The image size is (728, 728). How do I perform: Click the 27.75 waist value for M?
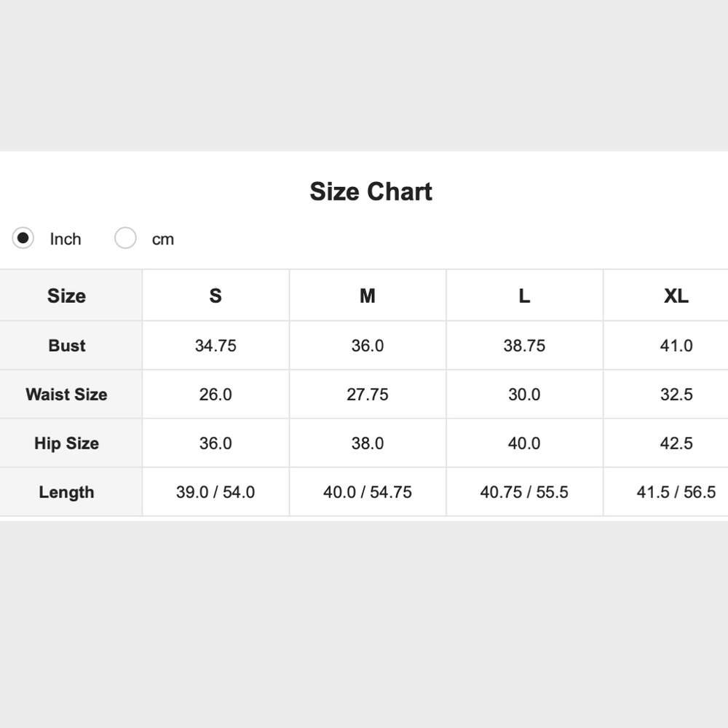(368, 395)
